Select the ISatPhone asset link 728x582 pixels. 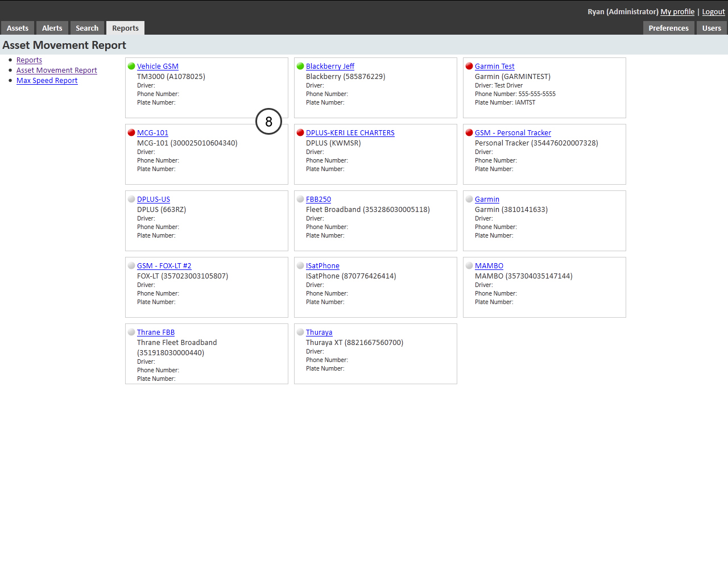322,266
